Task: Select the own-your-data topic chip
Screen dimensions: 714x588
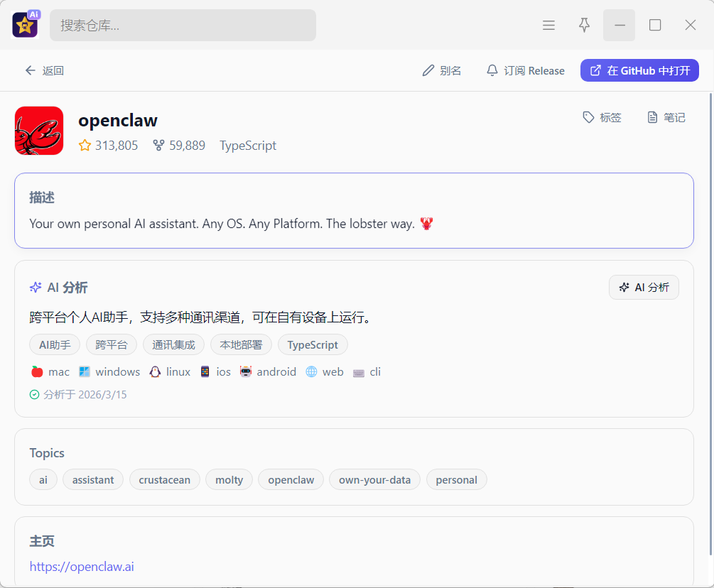Action: [374, 479]
